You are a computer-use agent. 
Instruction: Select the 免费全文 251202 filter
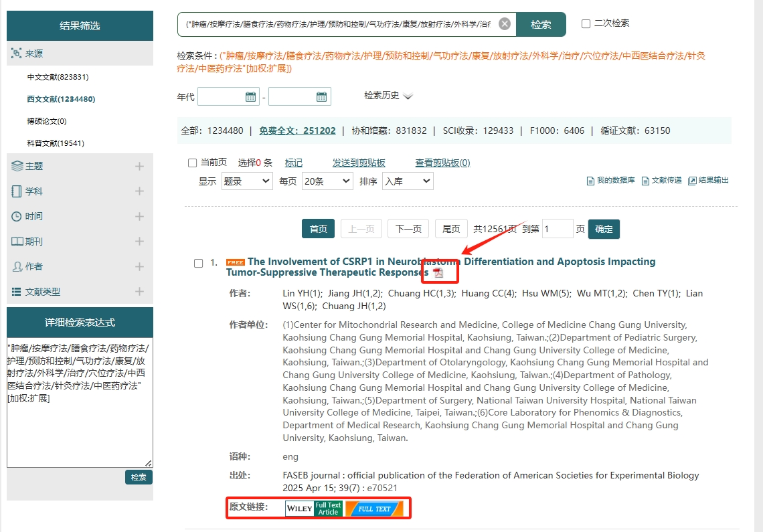coord(297,130)
